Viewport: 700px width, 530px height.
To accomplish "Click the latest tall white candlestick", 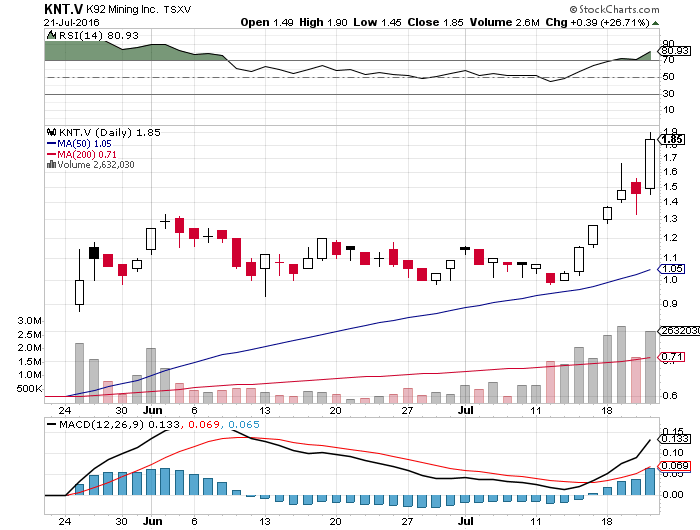I will pos(650,164).
